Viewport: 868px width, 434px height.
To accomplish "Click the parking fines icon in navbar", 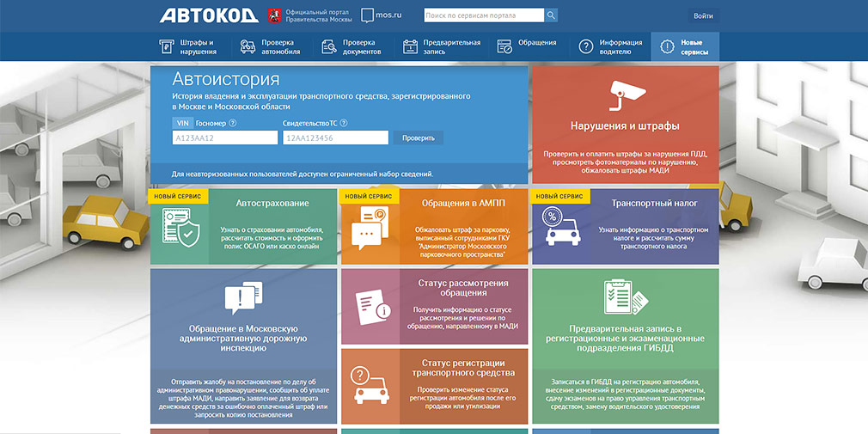I will (166, 47).
